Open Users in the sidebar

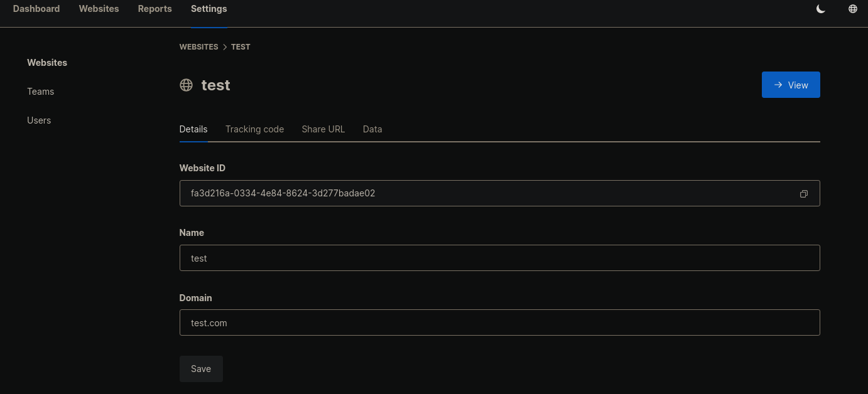(39, 120)
